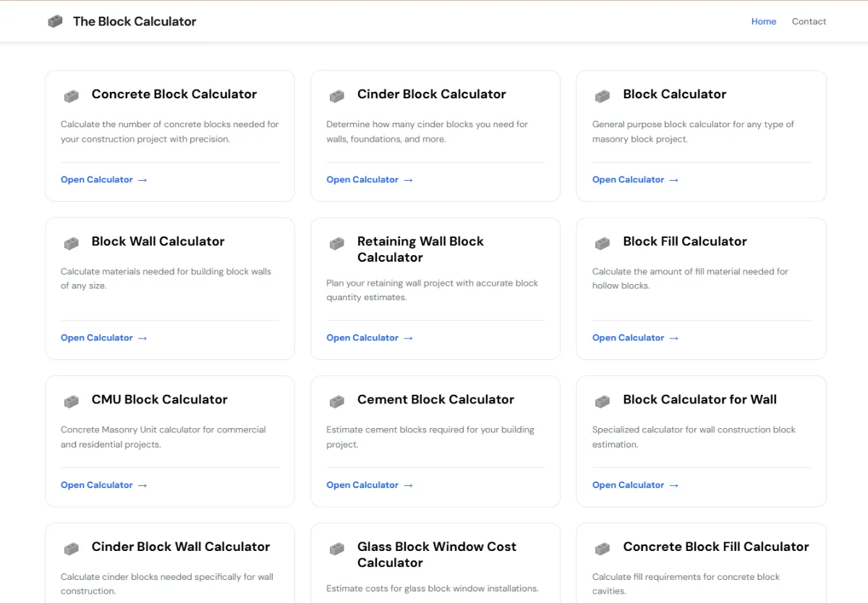The width and height of the screenshot is (868, 603).
Task: Open Calculator link under general Block Calculator
Action: pyautogui.click(x=636, y=179)
